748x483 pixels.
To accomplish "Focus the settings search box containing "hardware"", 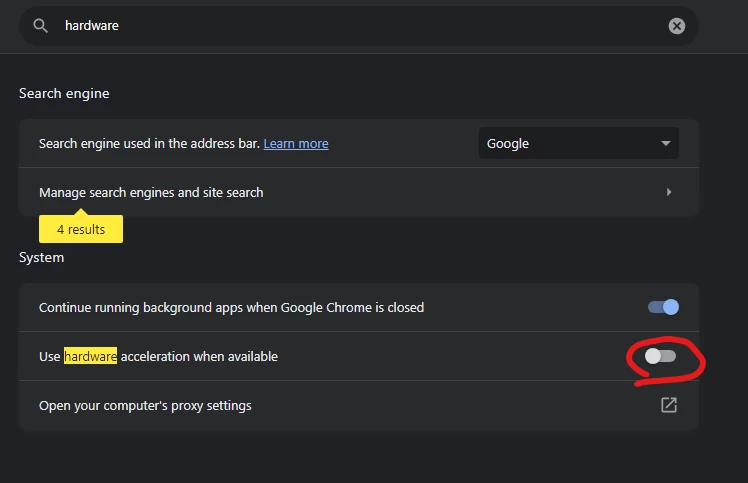I will click(x=350, y=26).
